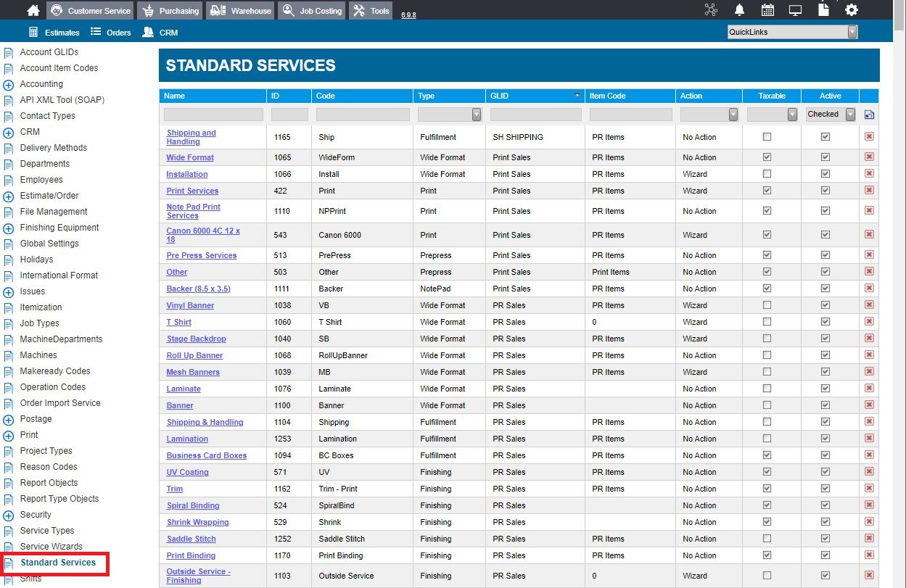The height and width of the screenshot is (588, 906).
Task: Click the Machines page icon in sidebar
Action: 9,355
